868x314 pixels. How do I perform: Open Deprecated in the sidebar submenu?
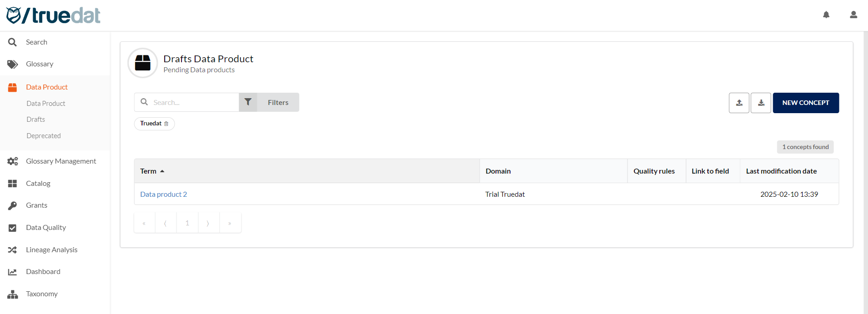click(x=44, y=136)
